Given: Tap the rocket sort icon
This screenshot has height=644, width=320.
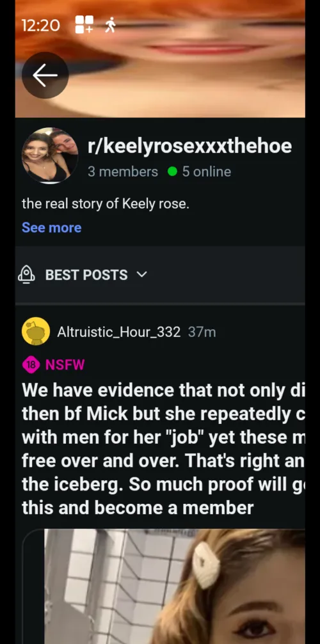Looking at the screenshot, I should tap(26, 274).
